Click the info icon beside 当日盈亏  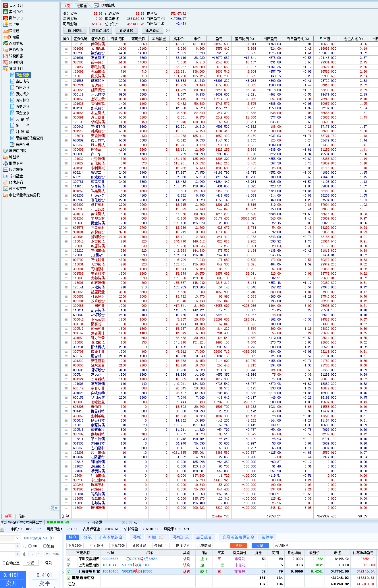tap(163, 19)
